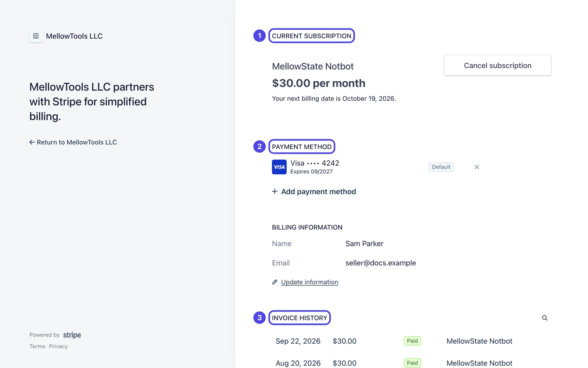Click the back arrow beside Return to MellowTools
The width and height of the screenshot is (588, 368).
click(x=32, y=142)
